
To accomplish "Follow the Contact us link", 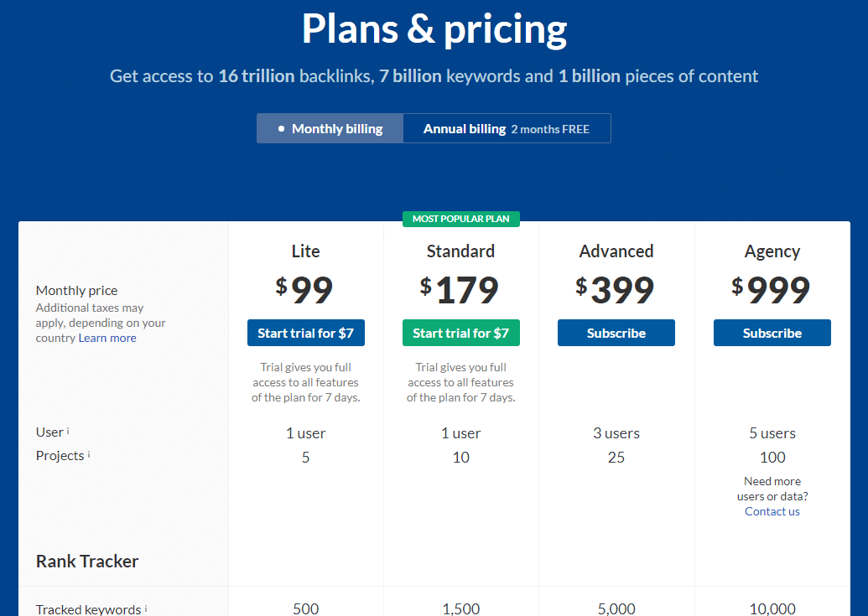I will (772, 511).
